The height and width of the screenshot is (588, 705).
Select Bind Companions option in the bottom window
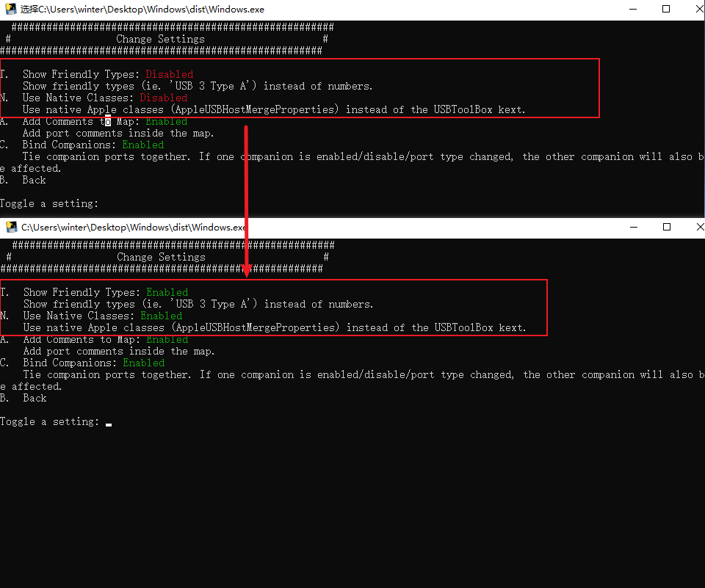[x=70, y=363]
